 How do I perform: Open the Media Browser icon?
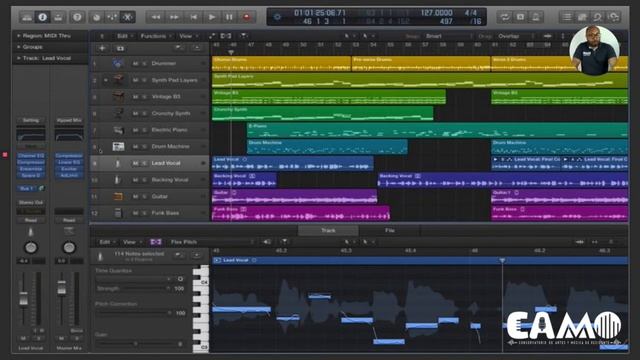pos(613,17)
